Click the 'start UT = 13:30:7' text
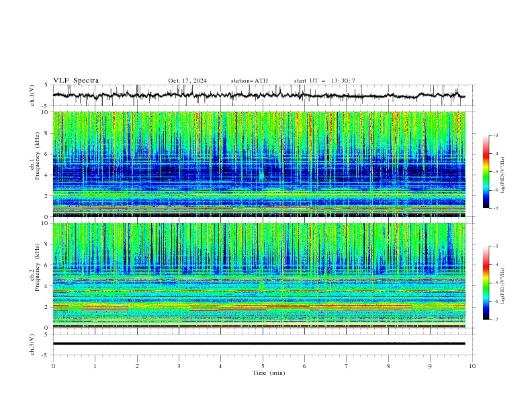The image size is (532, 411). click(x=324, y=81)
